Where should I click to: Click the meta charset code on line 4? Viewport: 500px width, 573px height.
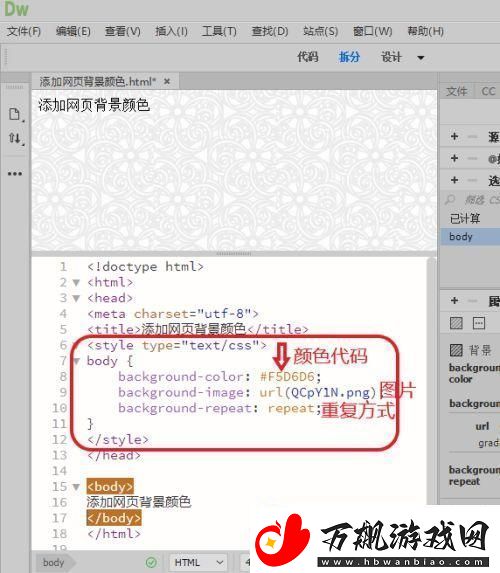[x=173, y=314]
